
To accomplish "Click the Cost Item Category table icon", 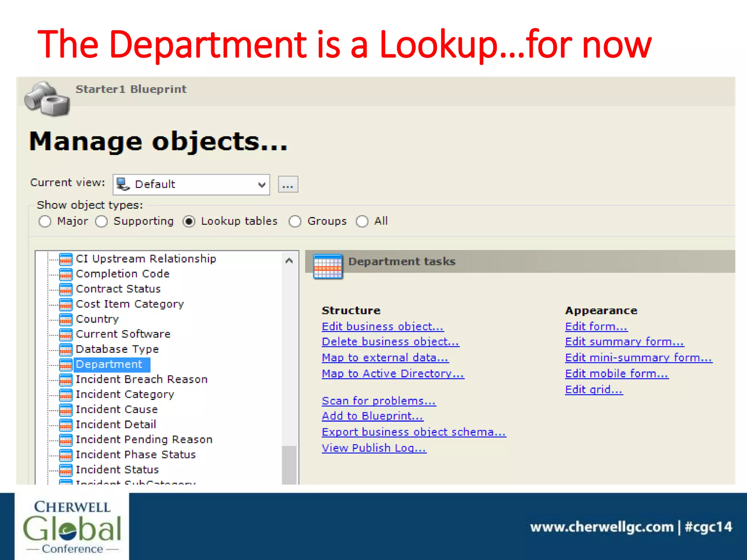I will click(66, 304).
